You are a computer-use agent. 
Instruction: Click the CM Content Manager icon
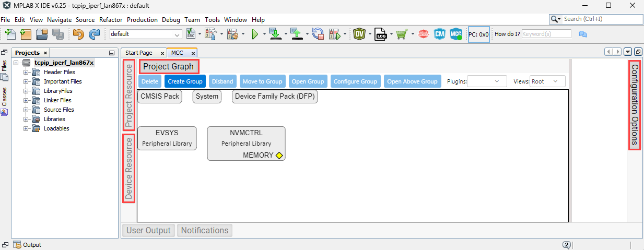click(440, 34)
